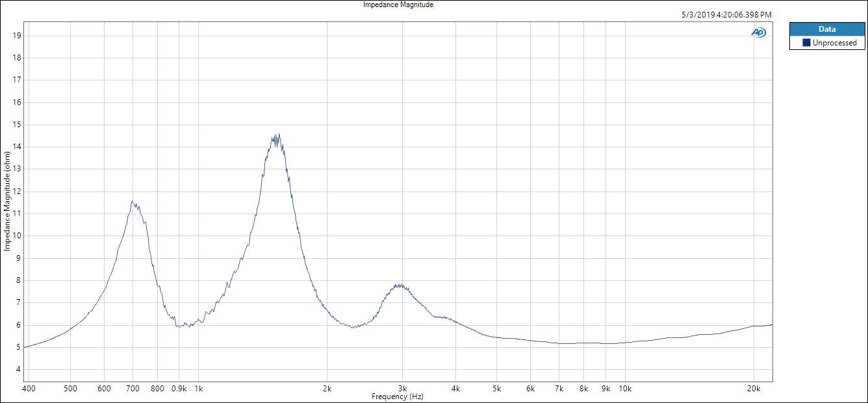Click the 19 ohm axis tick label
This screenshot has width=868, height=403.
[x=17, y=35]
